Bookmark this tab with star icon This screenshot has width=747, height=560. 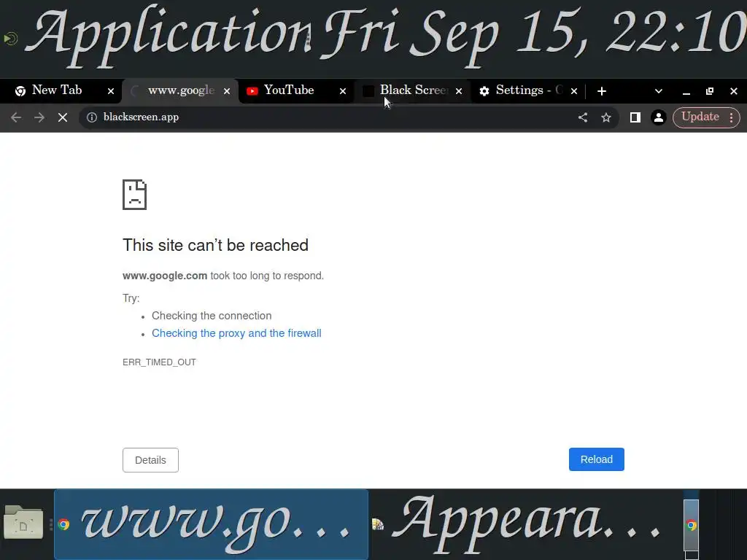click(x=606, y=117)
